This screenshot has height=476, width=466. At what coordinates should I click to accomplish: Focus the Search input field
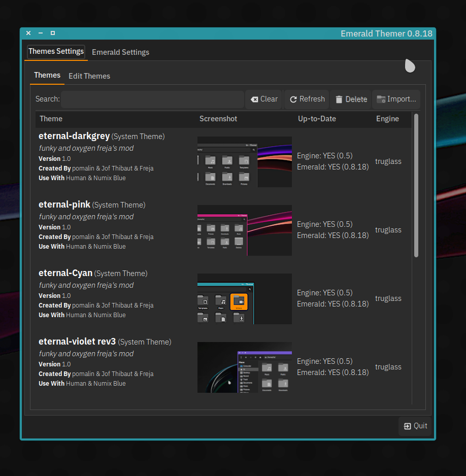[152, 99]
